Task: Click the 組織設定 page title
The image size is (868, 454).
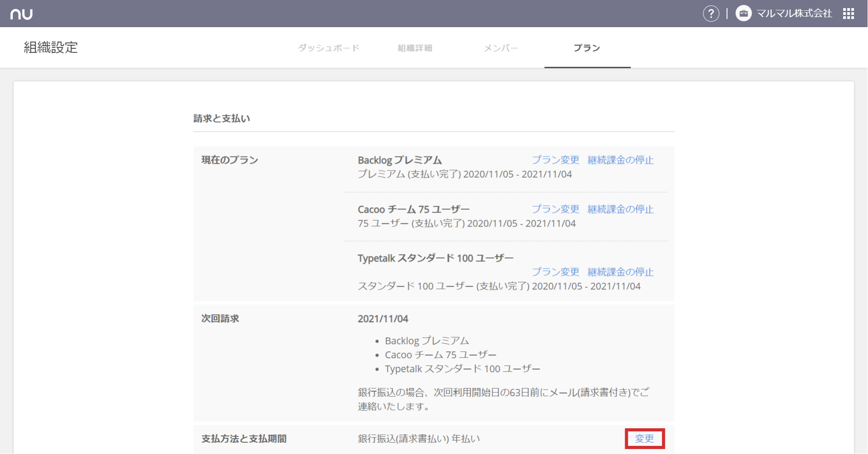Action: click(51, 47)
